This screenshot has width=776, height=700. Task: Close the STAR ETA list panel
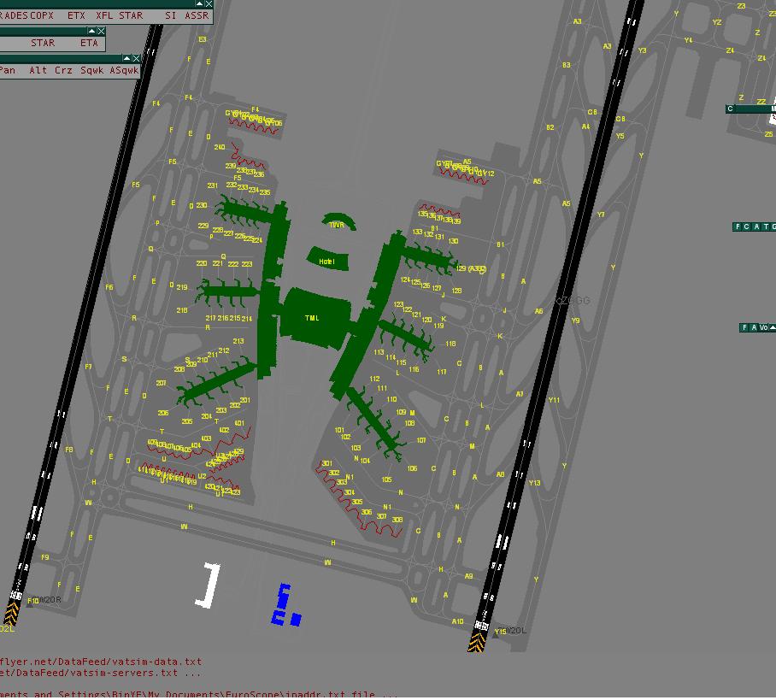(101, 32)
